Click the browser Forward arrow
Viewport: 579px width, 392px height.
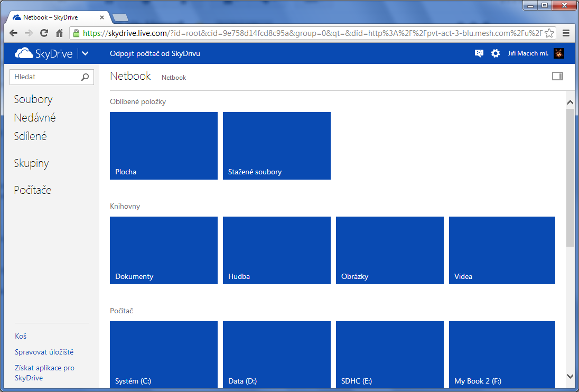29,33
